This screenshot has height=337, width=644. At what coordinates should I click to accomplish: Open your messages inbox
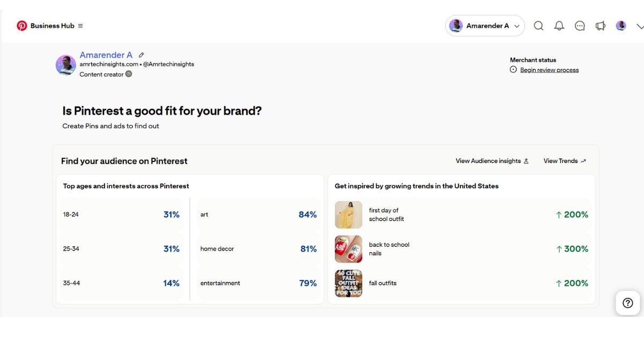pyautogui.click(x=580, y=25)
